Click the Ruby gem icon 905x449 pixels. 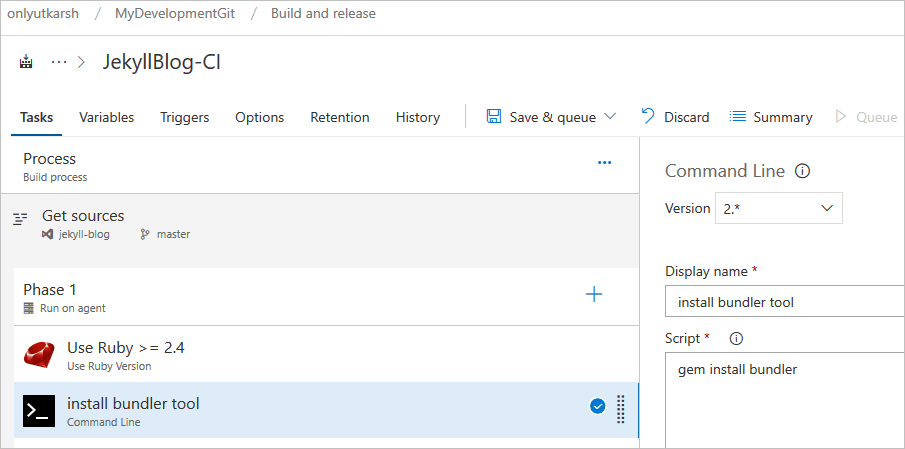pyautogui.click(x=39, y=355)
